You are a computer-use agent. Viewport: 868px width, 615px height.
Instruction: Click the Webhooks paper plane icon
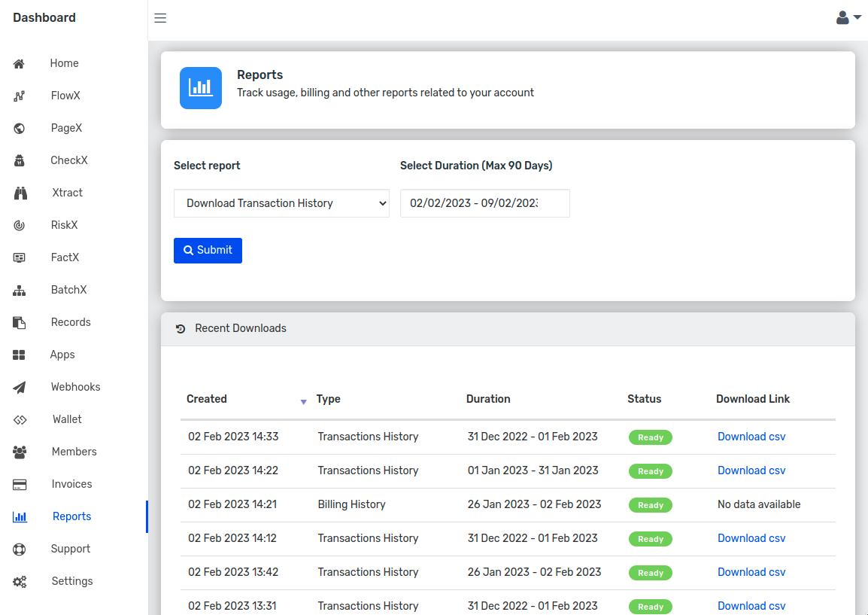click(19, 387)
